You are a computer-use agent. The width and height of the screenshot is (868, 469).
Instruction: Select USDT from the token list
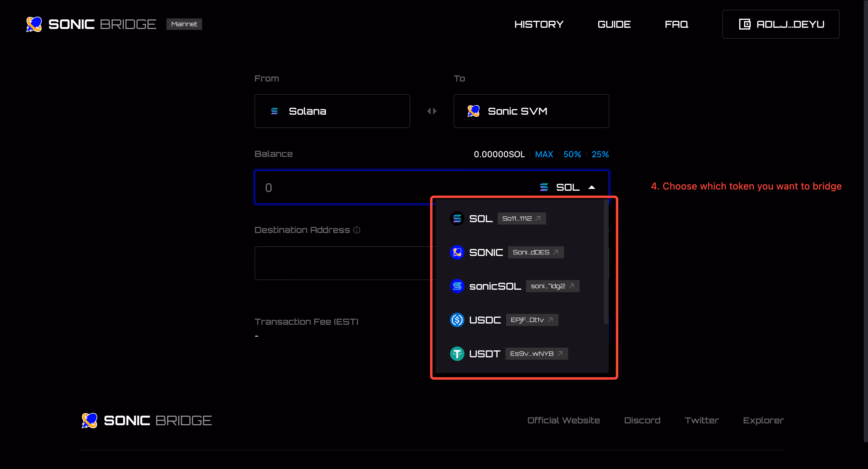click(x=520, y=354)
